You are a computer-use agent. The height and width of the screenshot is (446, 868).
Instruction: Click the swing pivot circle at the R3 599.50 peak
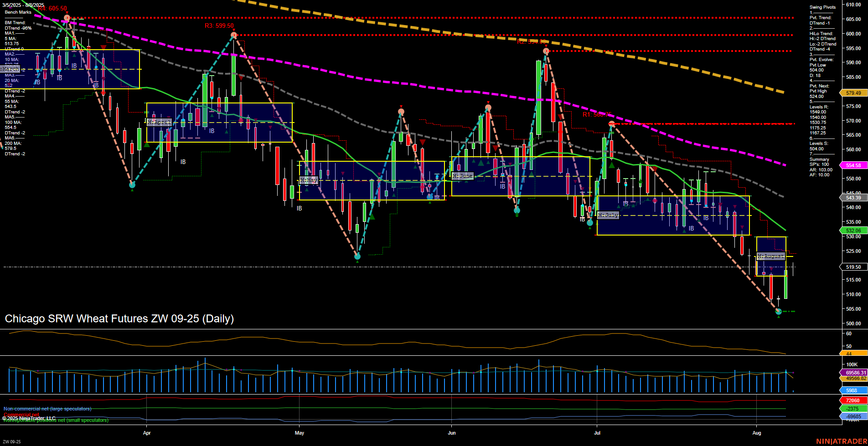point(234,35)
